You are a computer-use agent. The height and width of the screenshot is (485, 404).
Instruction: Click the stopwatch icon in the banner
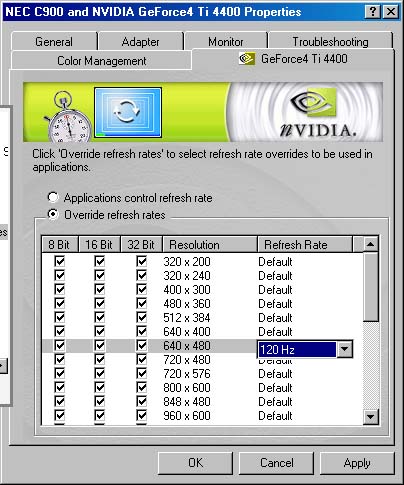(68, 117)
